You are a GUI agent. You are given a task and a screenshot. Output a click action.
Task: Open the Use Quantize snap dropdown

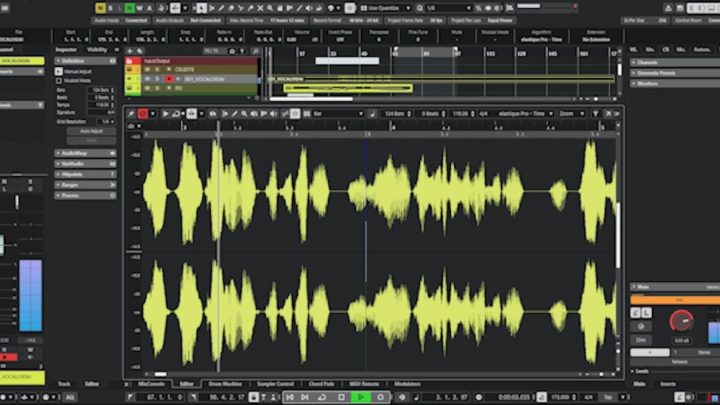point(386,8)
